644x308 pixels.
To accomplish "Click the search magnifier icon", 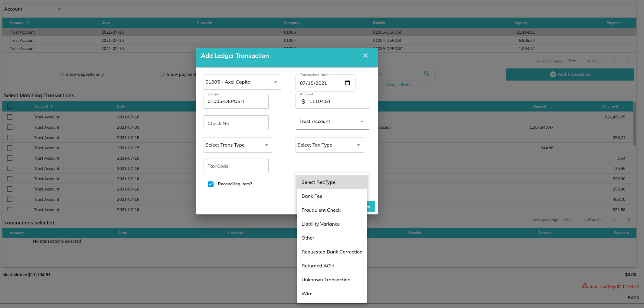I will [x=427, y=73].
